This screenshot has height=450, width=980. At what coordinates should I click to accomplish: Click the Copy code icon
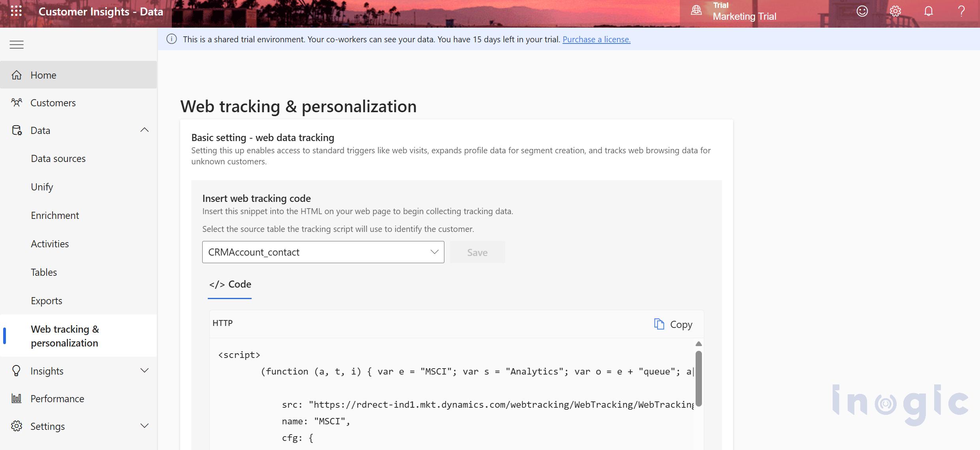tap(659, 324)
